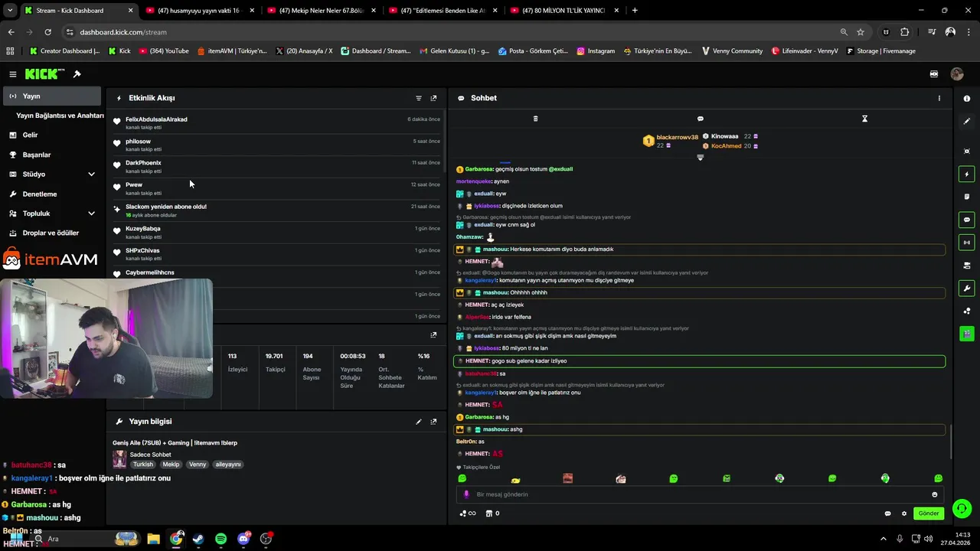Open the filter icon in Etkinlik Akışı
Screen dimensions: 980x551
pos(419,98)
